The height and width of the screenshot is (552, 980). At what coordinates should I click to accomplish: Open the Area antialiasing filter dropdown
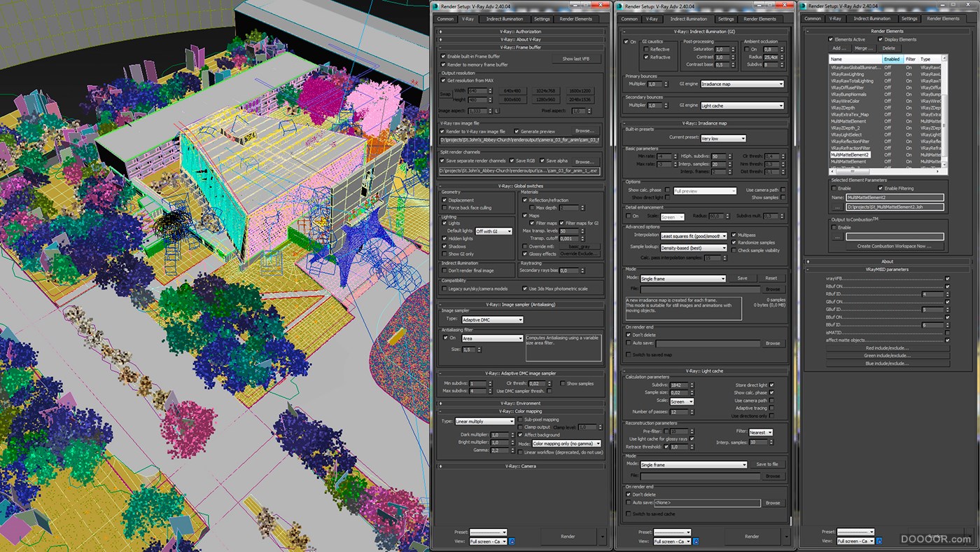point(492,338)
